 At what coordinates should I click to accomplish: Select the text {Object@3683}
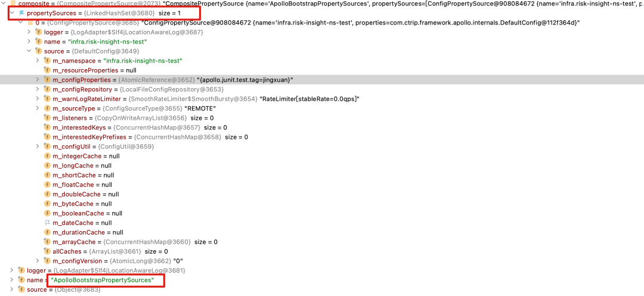click(77, 289)
